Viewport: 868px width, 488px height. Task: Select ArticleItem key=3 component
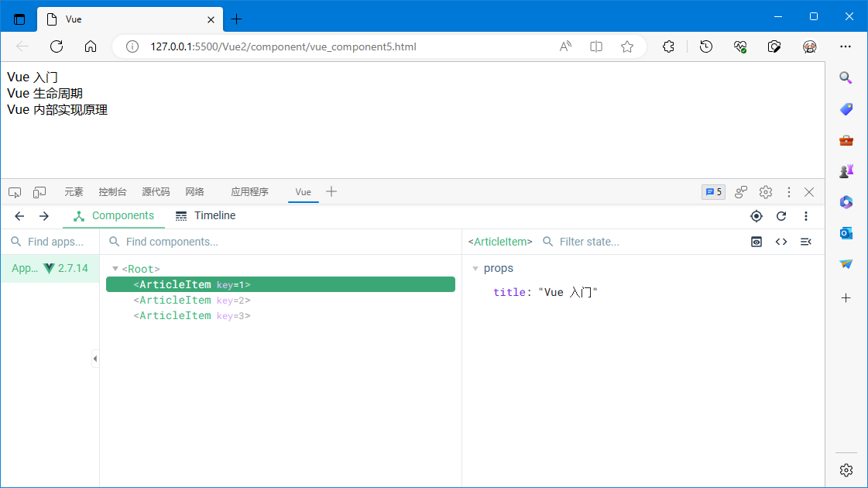click(x=280, y=315)
